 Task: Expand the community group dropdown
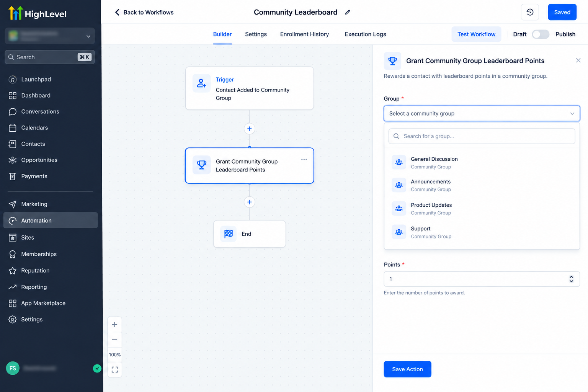tap(482, 114)
